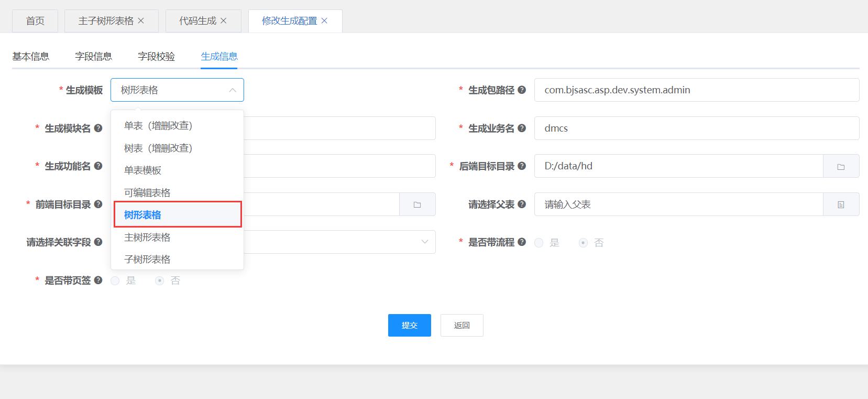Open help tooltip for 后端目标目录
This screenshot has width=868, height=399.
click(x=522, y=166)
